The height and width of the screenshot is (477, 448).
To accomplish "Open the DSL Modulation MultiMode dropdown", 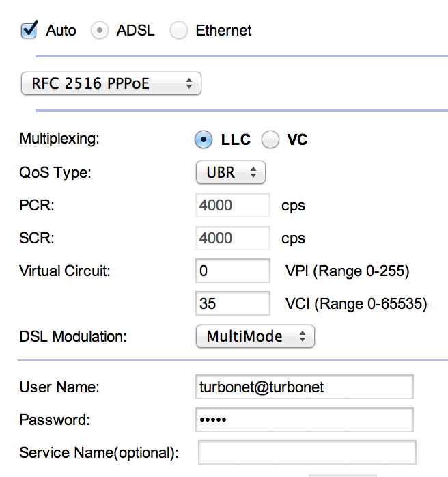I will tap(255, 336).
